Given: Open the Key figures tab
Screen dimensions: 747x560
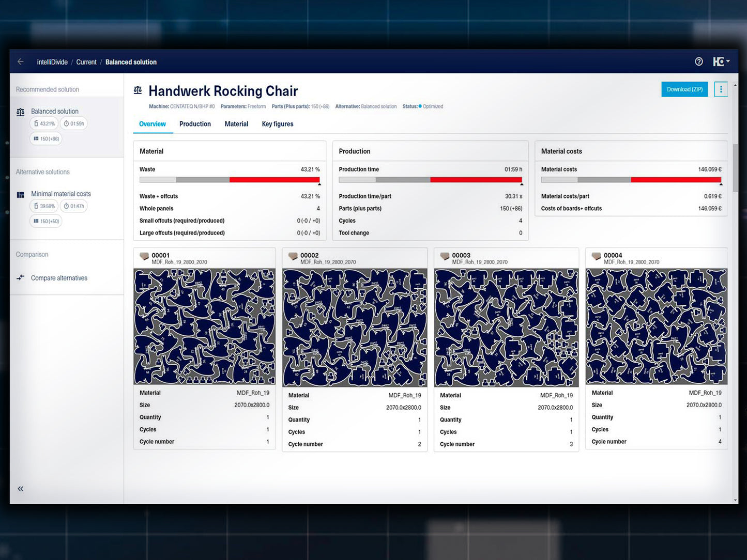Looking at the screenshot, I should pos(277,124).
